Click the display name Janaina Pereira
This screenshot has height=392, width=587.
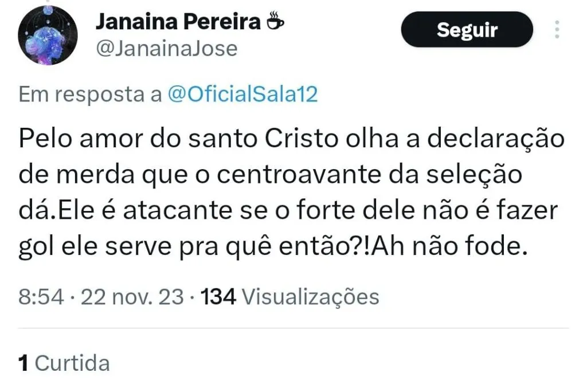point(178,22)
